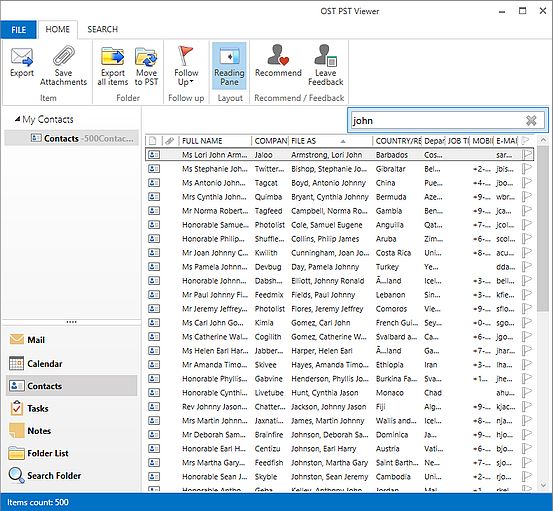
Task: Flag the Cole, Samuel Eugene contact
Action: (x=527, y=225)
